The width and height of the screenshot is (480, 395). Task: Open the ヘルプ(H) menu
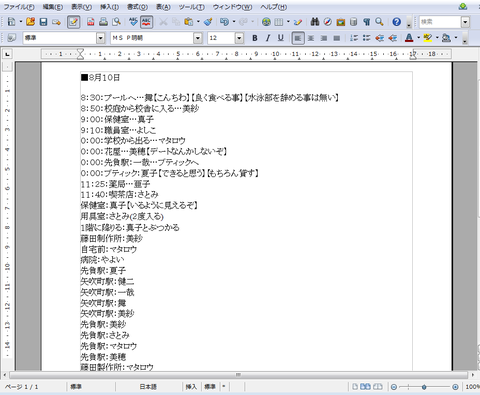tap(273, 7)
